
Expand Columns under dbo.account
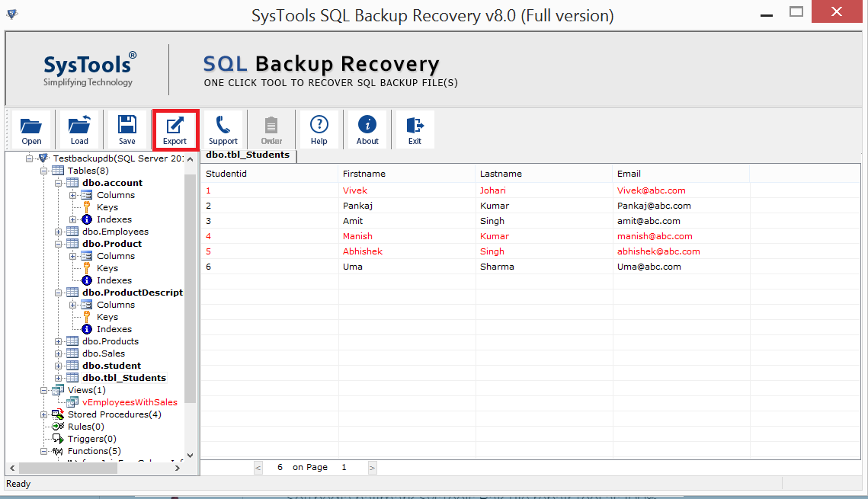click(73, 195)
